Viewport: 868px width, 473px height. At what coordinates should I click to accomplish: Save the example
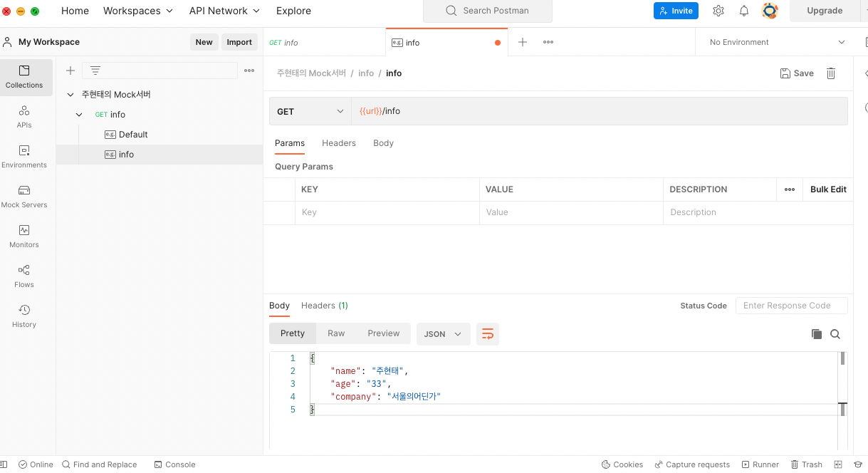tap(797, 73)
